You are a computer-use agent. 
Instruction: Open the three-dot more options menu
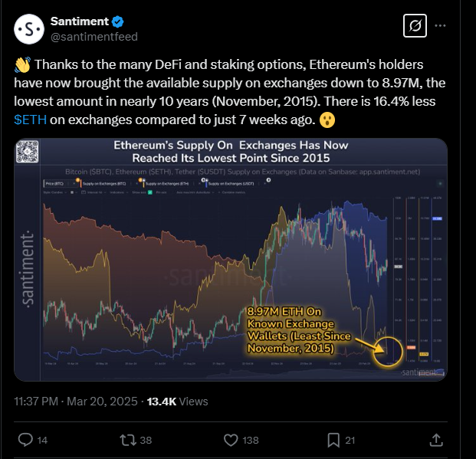(441, 27)
